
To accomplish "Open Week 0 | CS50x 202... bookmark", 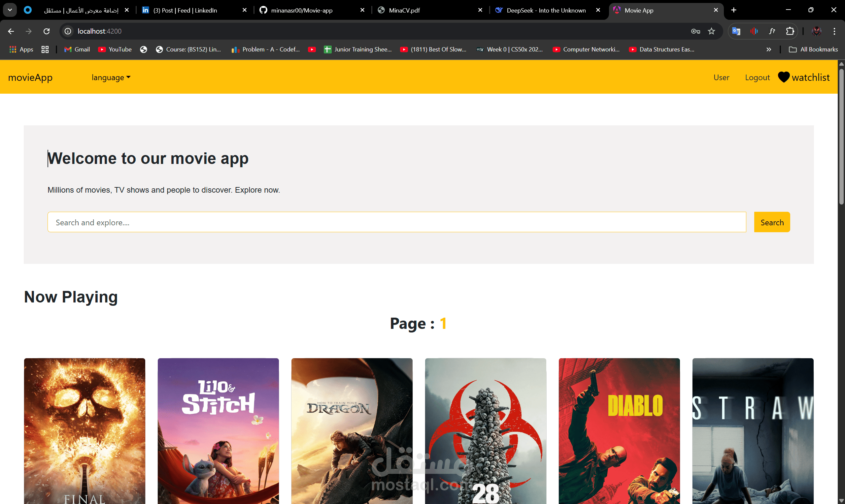I will pos(510,49).
